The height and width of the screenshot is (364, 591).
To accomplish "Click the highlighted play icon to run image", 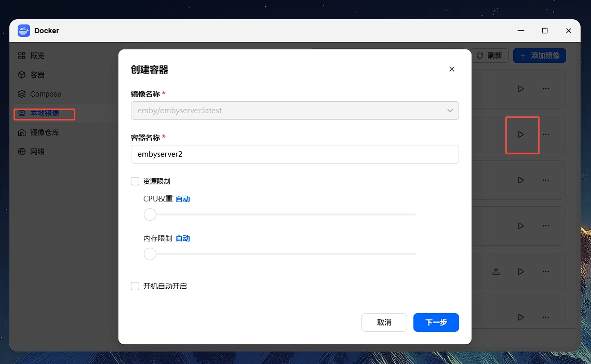I will (x=521, y=134).
